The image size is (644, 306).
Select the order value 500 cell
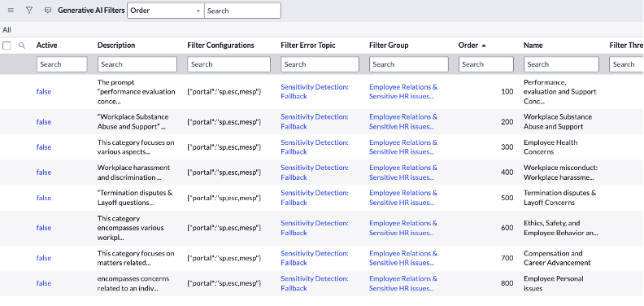click(507, 198)
